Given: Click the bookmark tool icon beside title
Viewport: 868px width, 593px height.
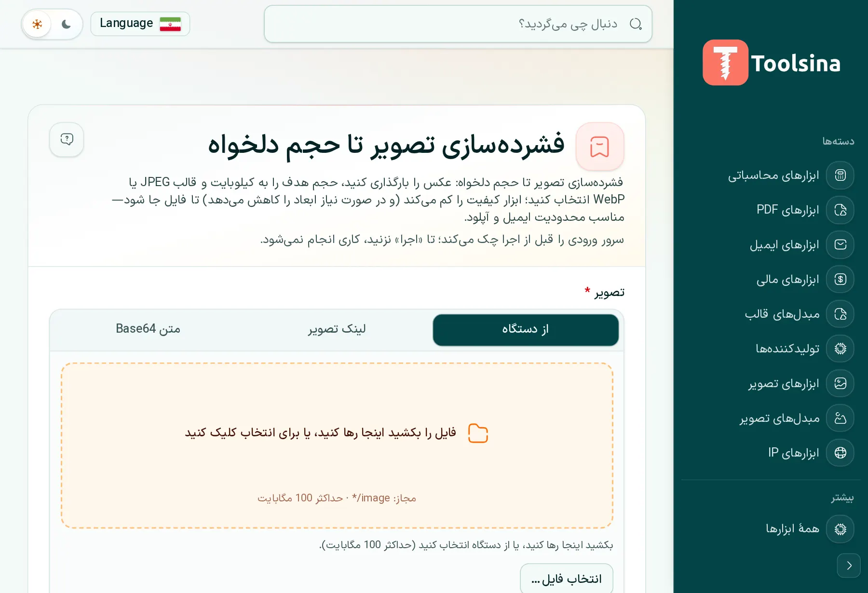Looking at the screenshot, I should [x=600, y=146].
